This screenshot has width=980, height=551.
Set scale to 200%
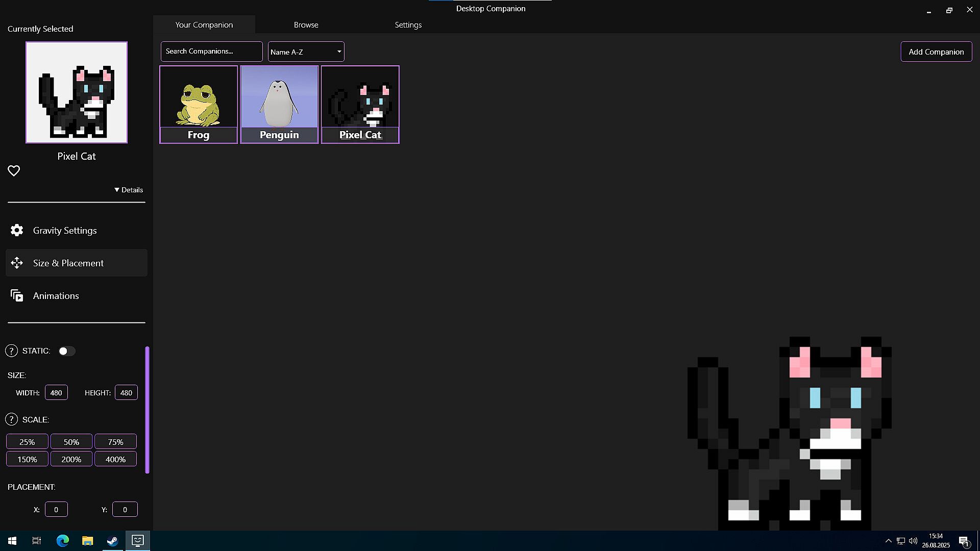point(71,459)
